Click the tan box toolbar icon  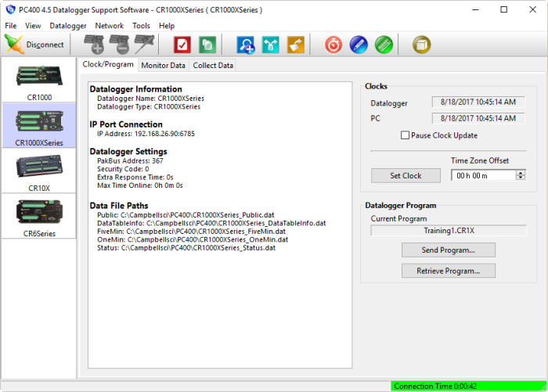point(422,45)
